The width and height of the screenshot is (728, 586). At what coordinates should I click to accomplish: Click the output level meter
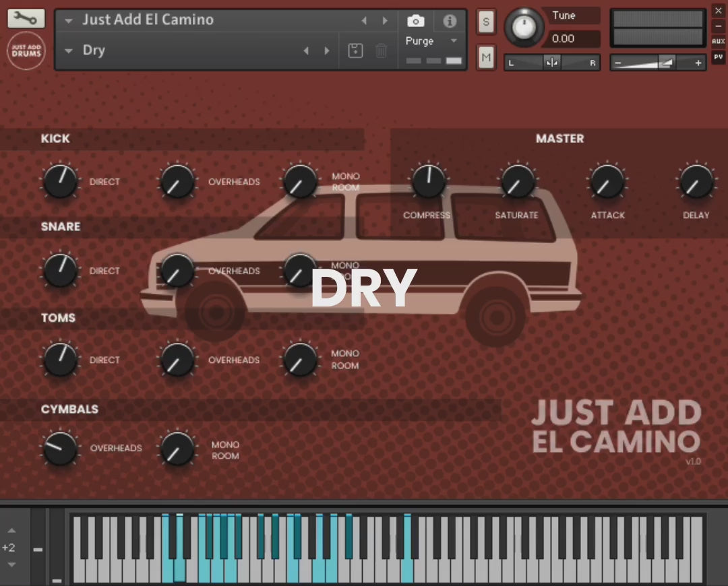tap(658, 28)
